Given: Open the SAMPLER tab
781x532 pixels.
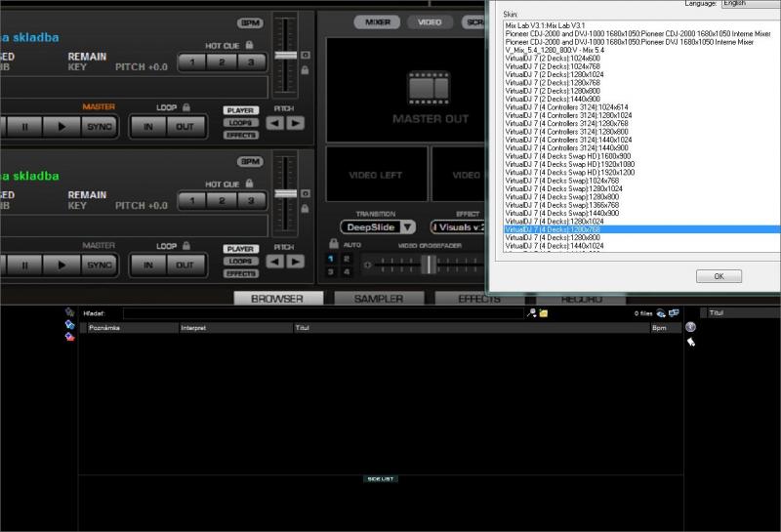Looking at the screenshot, I should click(379, 299).
